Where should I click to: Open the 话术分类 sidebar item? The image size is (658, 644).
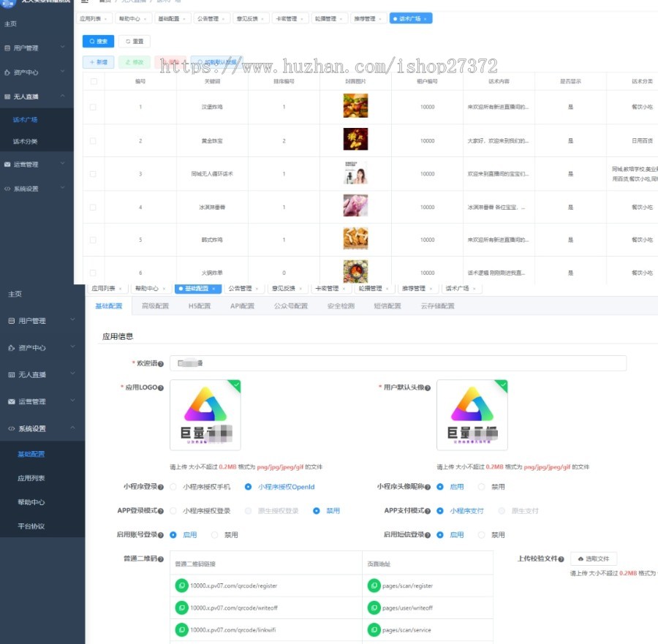(x=26, y=141)
